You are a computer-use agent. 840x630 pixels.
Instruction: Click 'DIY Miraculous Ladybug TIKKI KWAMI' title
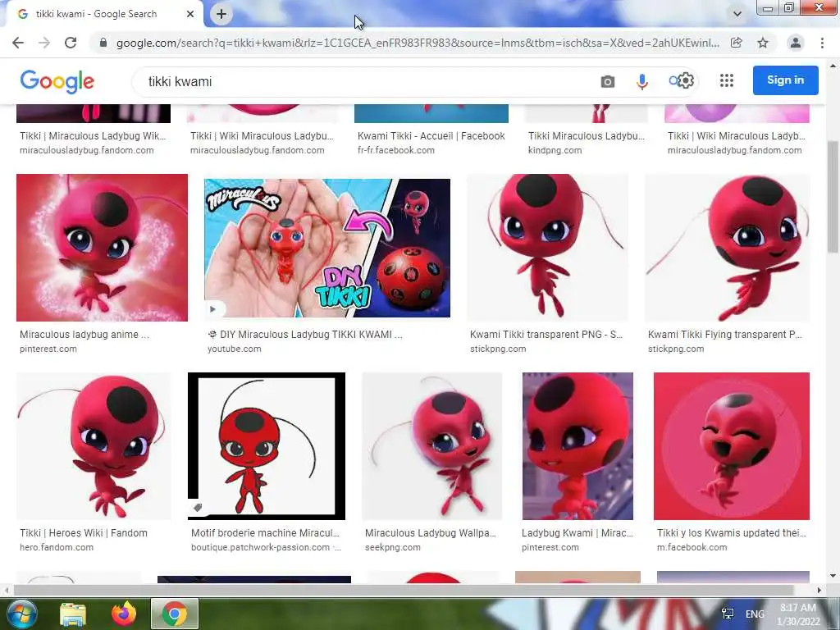click(x=305, y=335)
